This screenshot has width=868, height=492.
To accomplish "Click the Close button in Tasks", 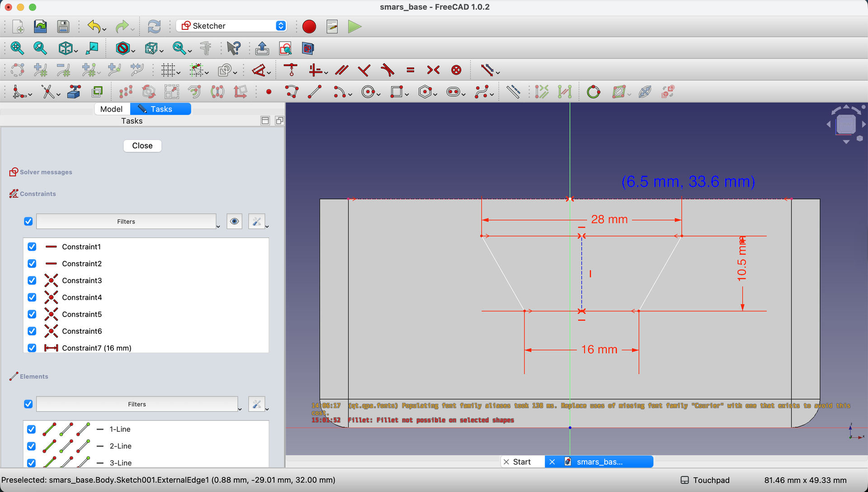I will (x=142, y=146).
